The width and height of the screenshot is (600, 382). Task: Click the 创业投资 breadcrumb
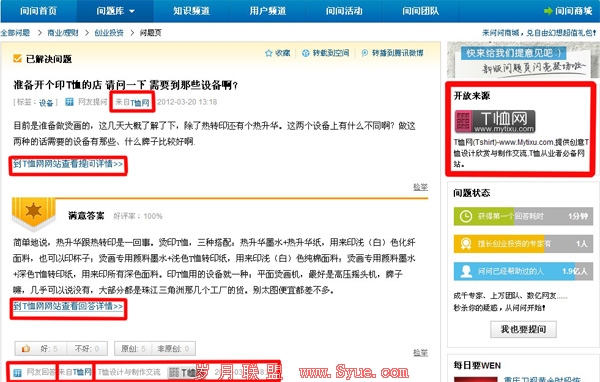[x=109, y=33]
